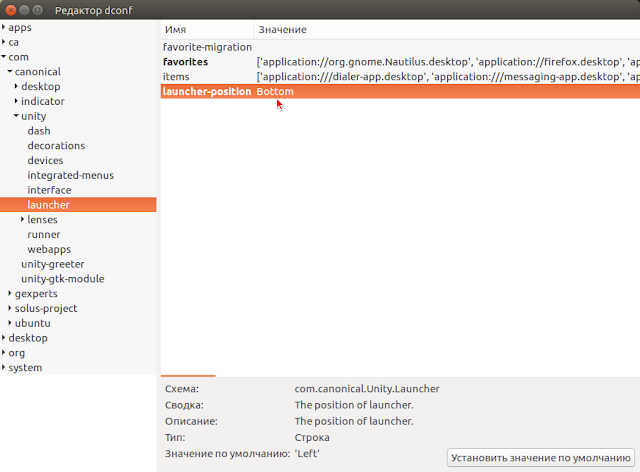This screenshot has width=640, height=472.
Task: Expand the ubuntu node arrow
Action: tap(10, 323)
